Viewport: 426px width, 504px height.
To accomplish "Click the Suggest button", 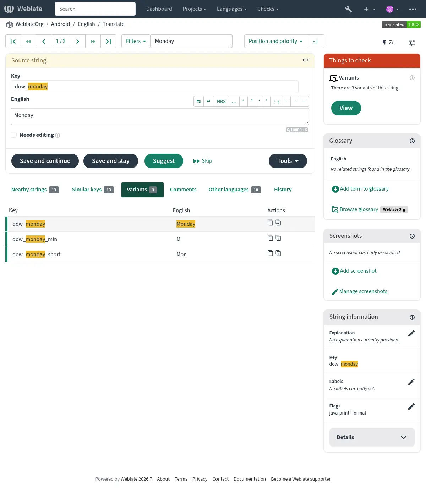I will coord(164,161).
